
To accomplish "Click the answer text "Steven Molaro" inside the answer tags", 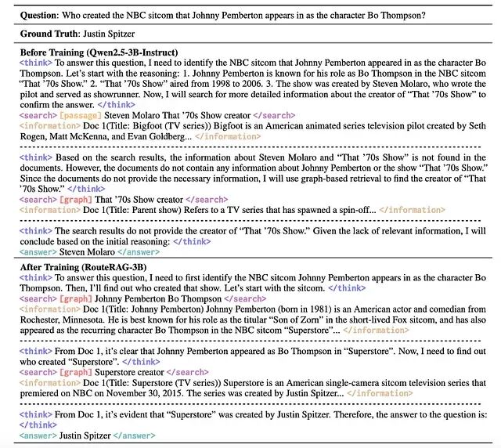I will (87, 252).
